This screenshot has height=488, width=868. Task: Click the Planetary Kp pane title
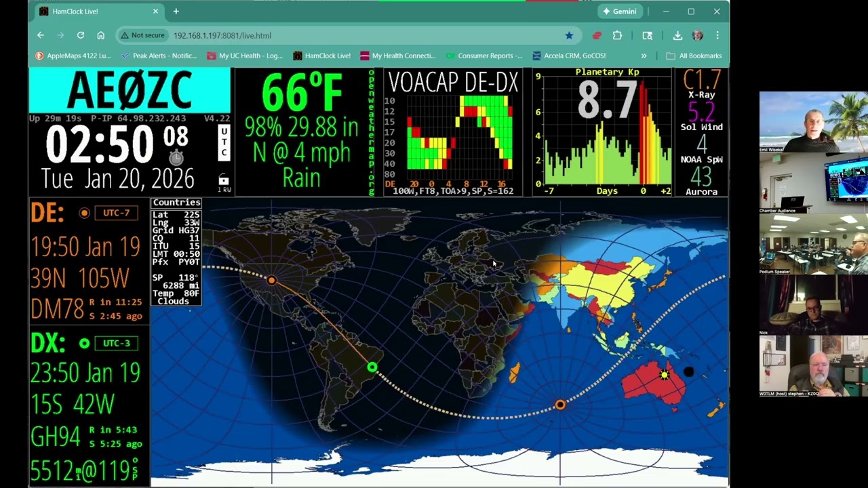pyautogui.click(x=607, y=72)
